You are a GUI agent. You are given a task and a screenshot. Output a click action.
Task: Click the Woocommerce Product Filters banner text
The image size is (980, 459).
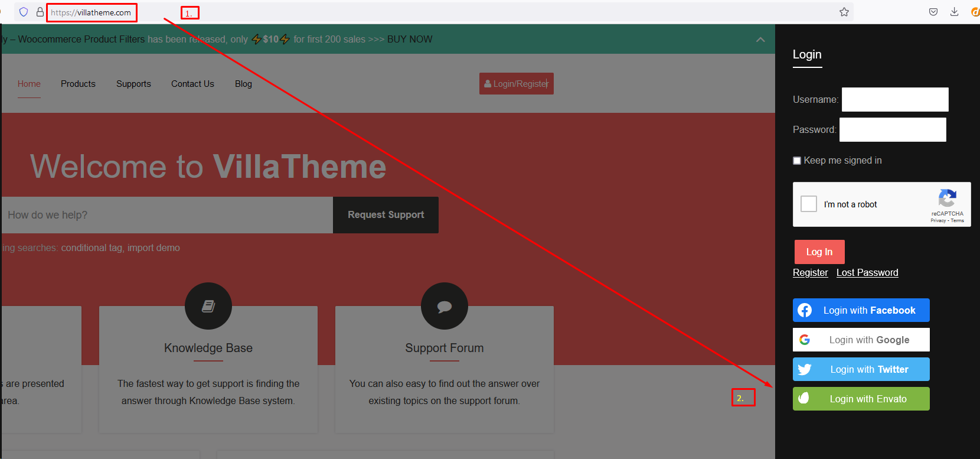(81, 39)
